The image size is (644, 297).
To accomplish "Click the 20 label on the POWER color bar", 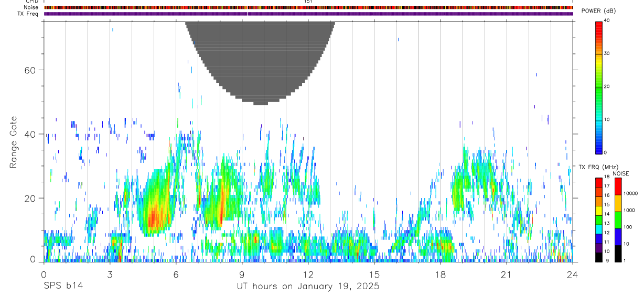I will (x=607, y=87).
